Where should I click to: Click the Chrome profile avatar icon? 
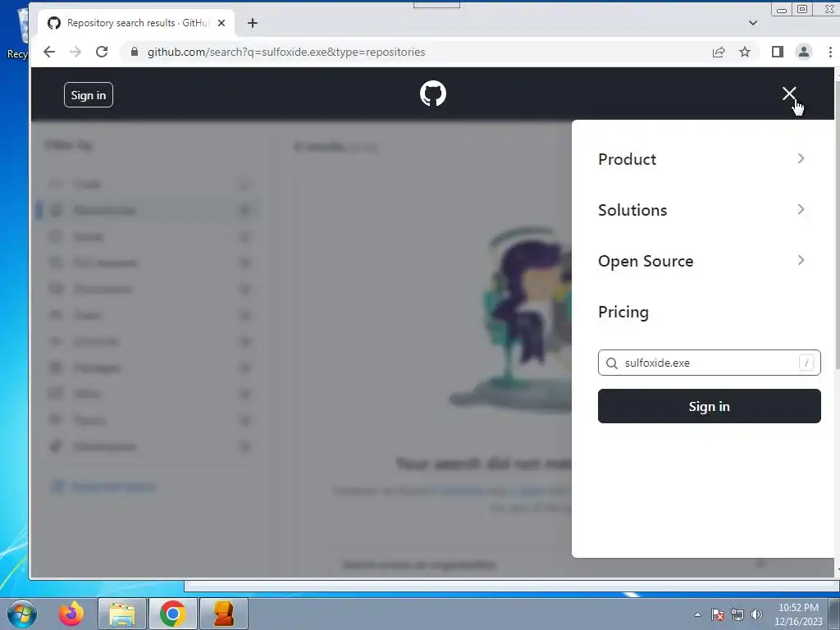point(804,52)
